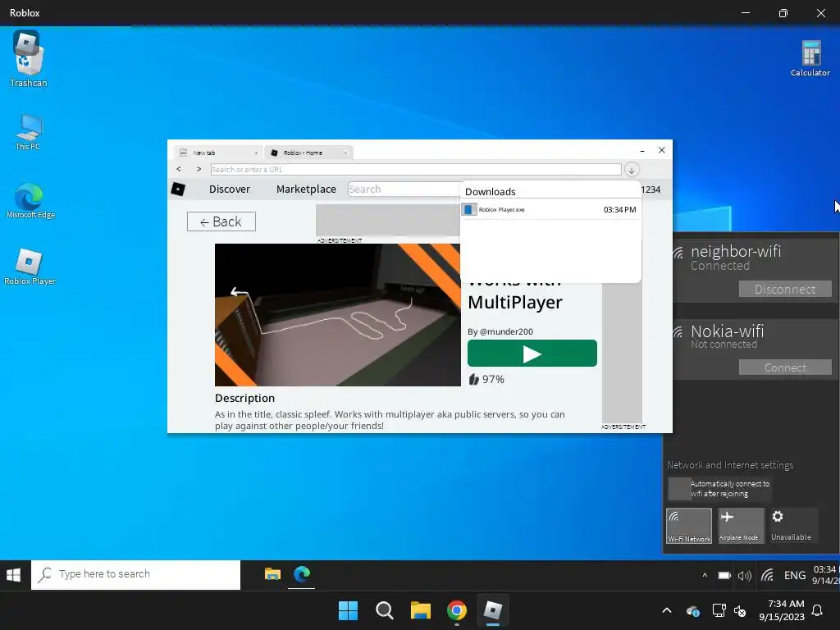The height and width of the screenshot is (630, 840).
Task: Click the Roblox site Search field
Action: [x=404, y=189]
